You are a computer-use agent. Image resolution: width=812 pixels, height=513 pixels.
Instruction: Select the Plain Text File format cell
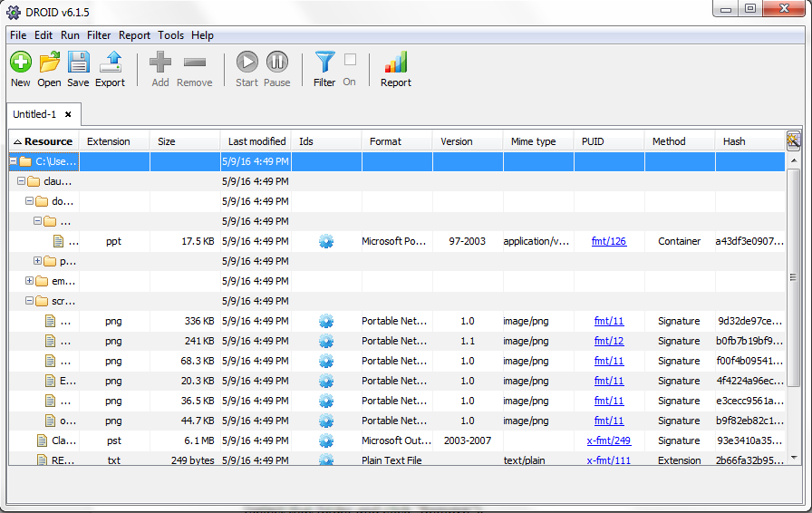397,460
